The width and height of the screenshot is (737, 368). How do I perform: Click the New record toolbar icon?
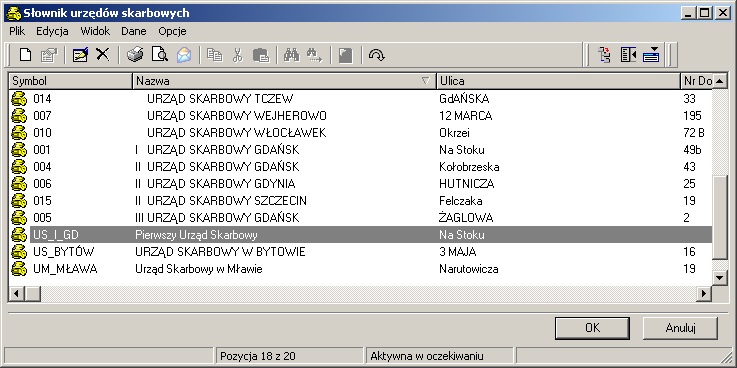coord(25,55)
